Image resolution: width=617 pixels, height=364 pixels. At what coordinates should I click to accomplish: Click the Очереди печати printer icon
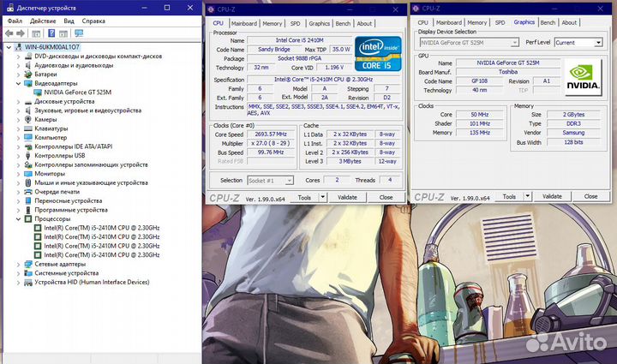(28, 192)
